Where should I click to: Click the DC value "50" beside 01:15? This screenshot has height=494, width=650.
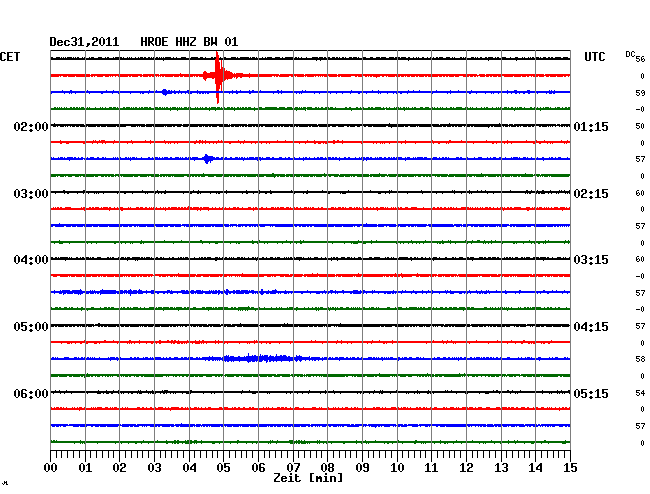pos(640,126)
